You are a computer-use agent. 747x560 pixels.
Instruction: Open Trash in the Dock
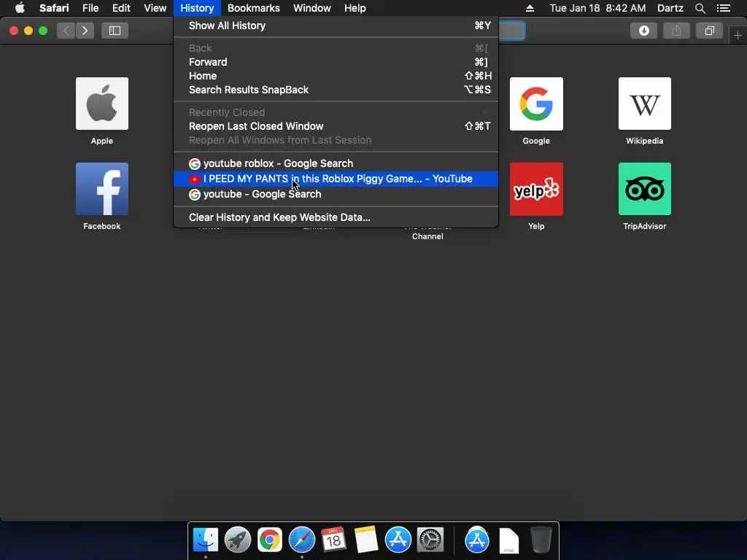541,540
